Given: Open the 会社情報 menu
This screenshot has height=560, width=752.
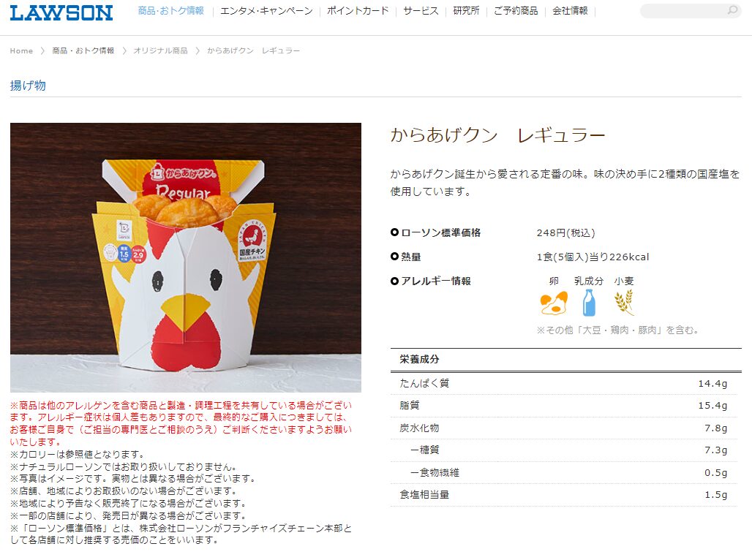Looking at the screenshot, I should (x=571, y=10).
